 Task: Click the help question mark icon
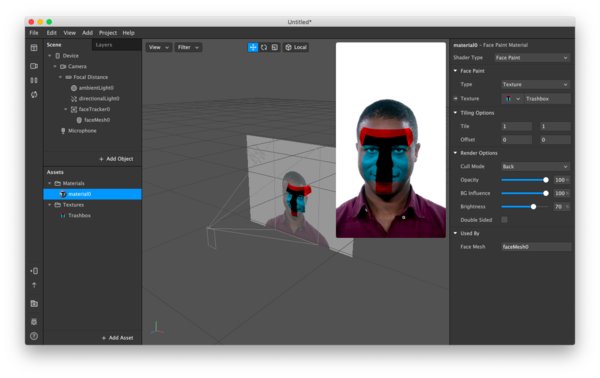34,336
